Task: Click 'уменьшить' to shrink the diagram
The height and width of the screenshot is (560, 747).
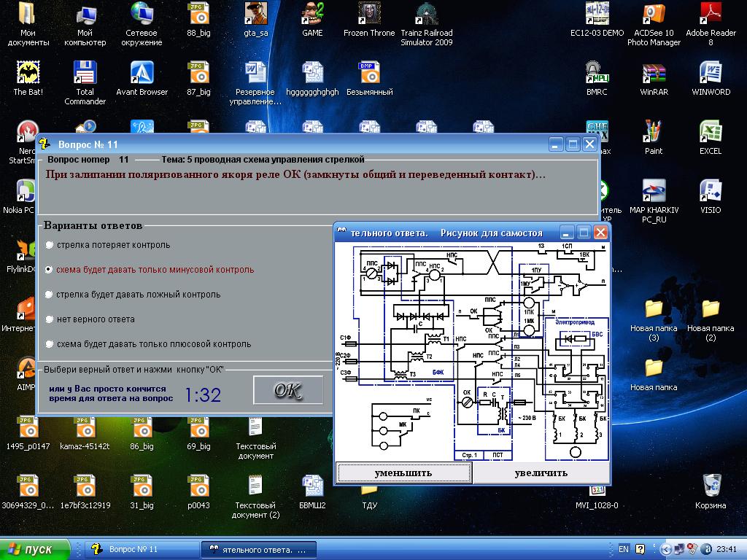Action: pos(403,472)
